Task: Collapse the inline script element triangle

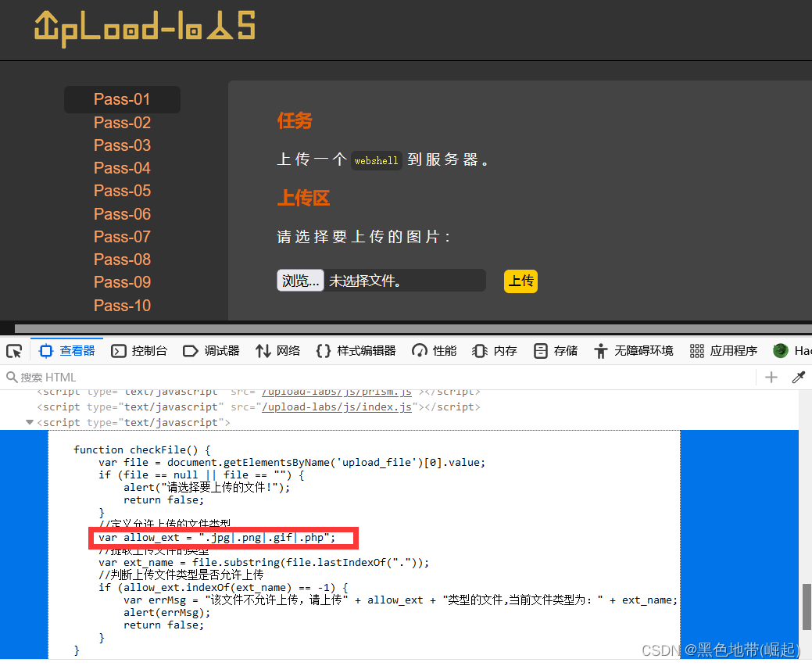Action: (x=30, y=423)
